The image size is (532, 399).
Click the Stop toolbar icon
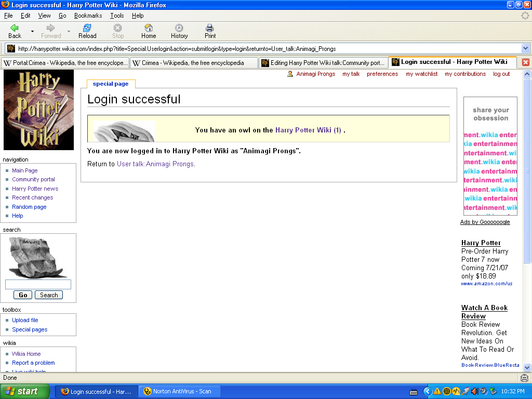(118, 28)
